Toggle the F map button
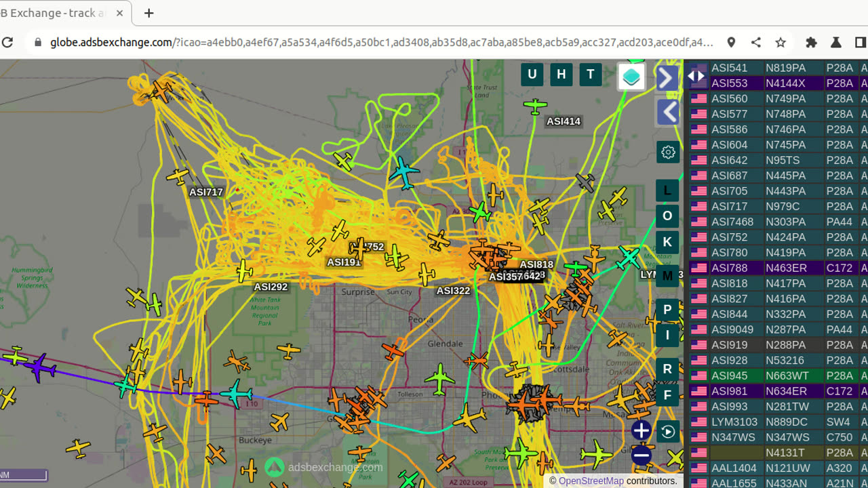868x488 pixels. pos(668,395)
